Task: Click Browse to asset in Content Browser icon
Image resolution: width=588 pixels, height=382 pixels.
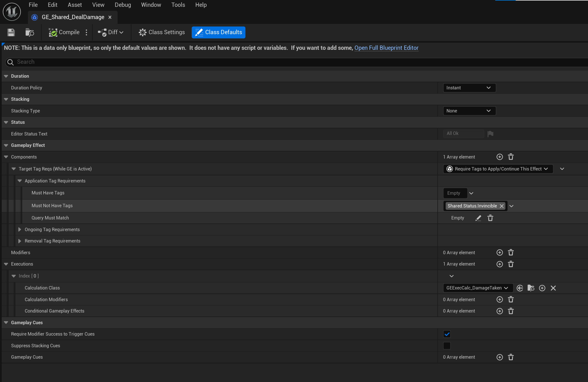Action: (30, 32)
